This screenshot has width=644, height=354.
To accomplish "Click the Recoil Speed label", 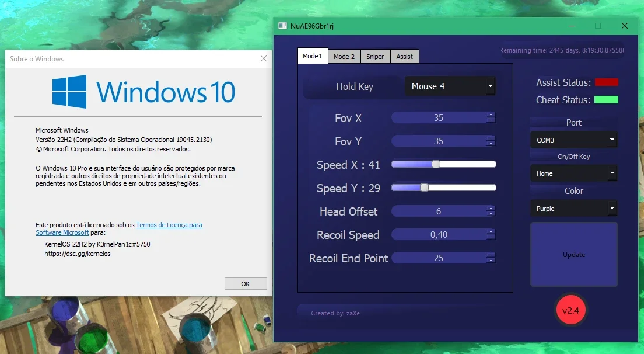I will [348, 235].
